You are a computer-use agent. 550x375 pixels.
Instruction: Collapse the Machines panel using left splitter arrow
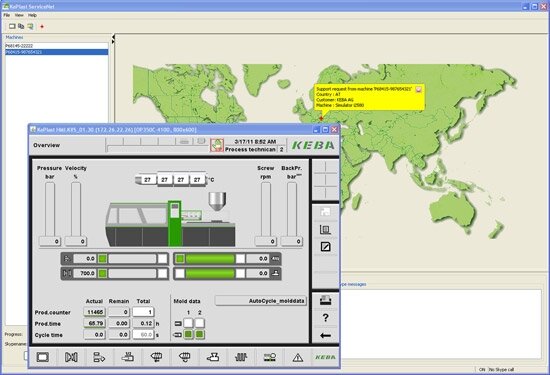click(x=113, y=36)
